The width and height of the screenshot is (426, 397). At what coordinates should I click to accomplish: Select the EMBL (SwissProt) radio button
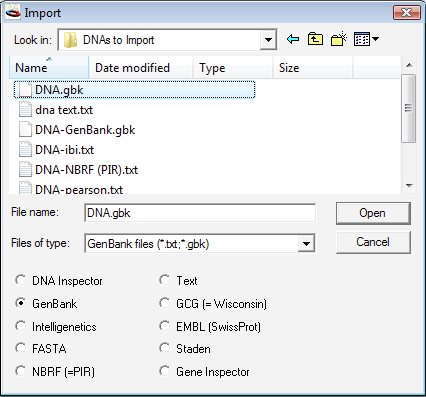click(164, 326)
